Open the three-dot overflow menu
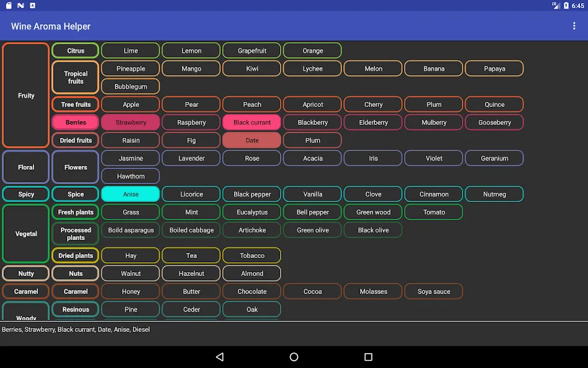Viewport: 588px width, 368px height. point(574,26)
